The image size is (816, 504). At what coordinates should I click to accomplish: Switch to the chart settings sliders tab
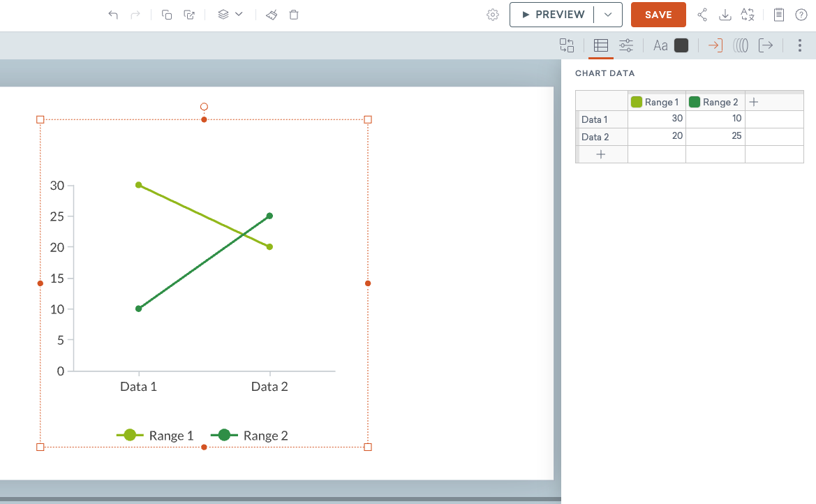(626, 45)
